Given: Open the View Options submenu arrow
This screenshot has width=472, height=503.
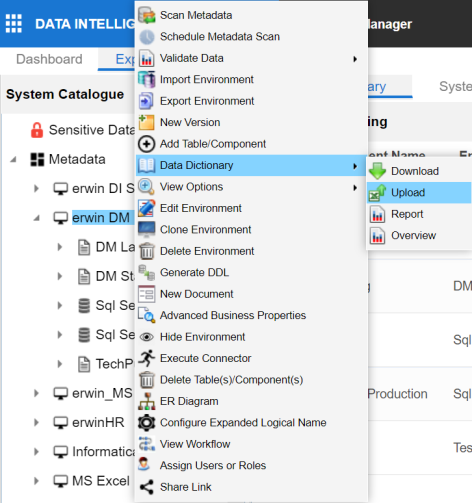Looking at the screenshot, I should [x=355, y=188].
